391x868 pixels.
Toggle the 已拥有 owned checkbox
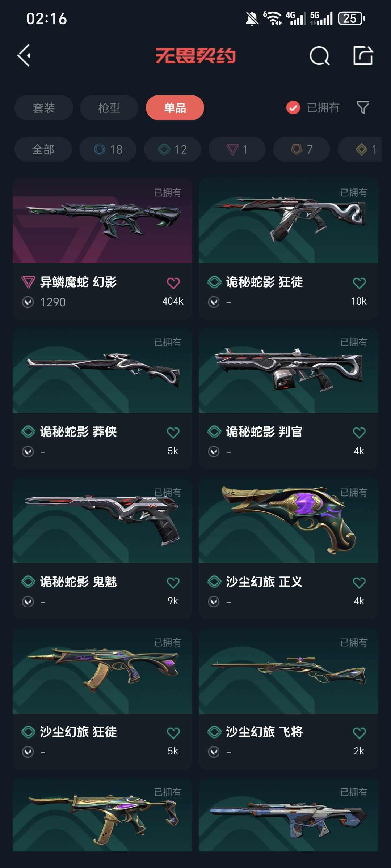click(x=293, y=107)
